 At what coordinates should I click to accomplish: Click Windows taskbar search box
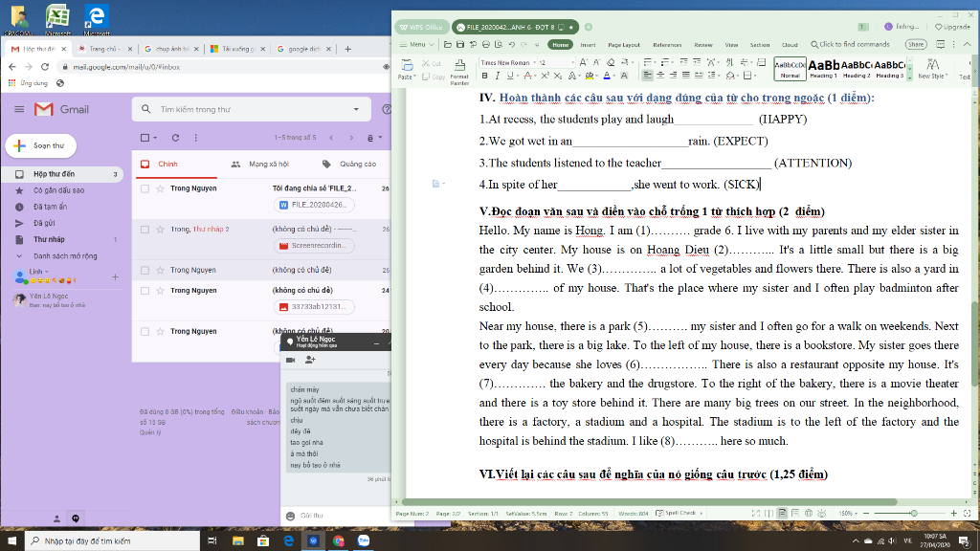(113, 540)
